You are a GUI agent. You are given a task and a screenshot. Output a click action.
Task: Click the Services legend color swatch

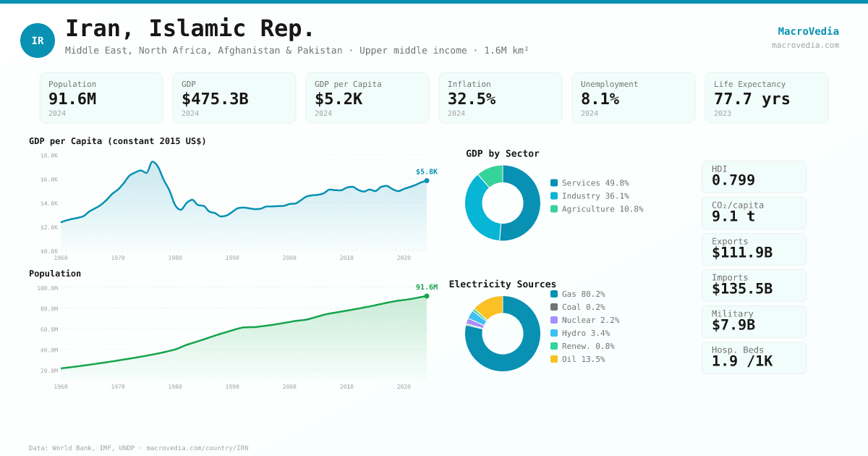pos(554,183)
